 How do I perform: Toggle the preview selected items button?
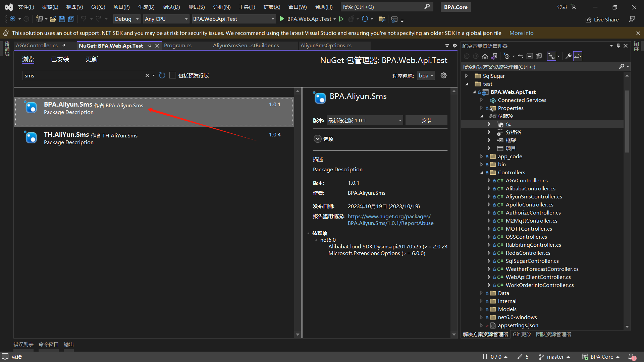click(x=578, y=56)
